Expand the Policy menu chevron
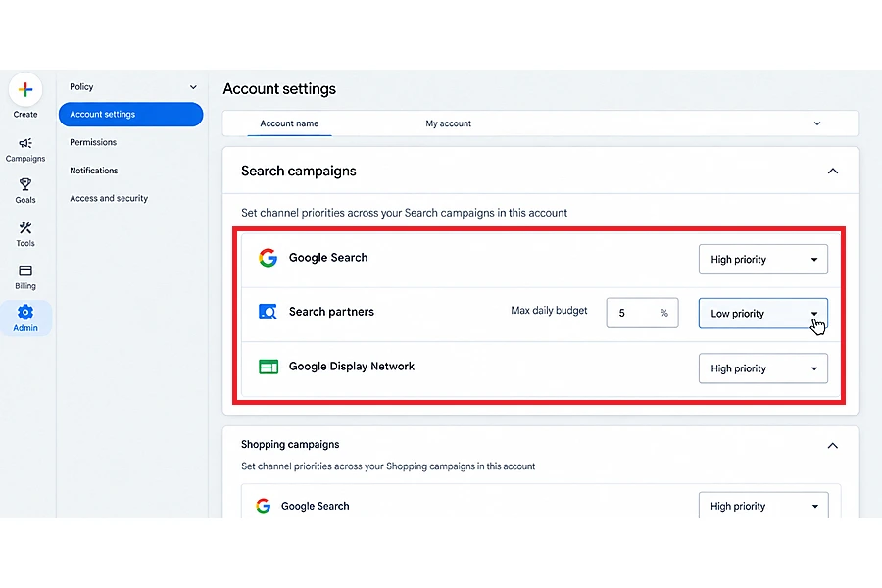Screen dimensions: 882x588 (193, 87)
